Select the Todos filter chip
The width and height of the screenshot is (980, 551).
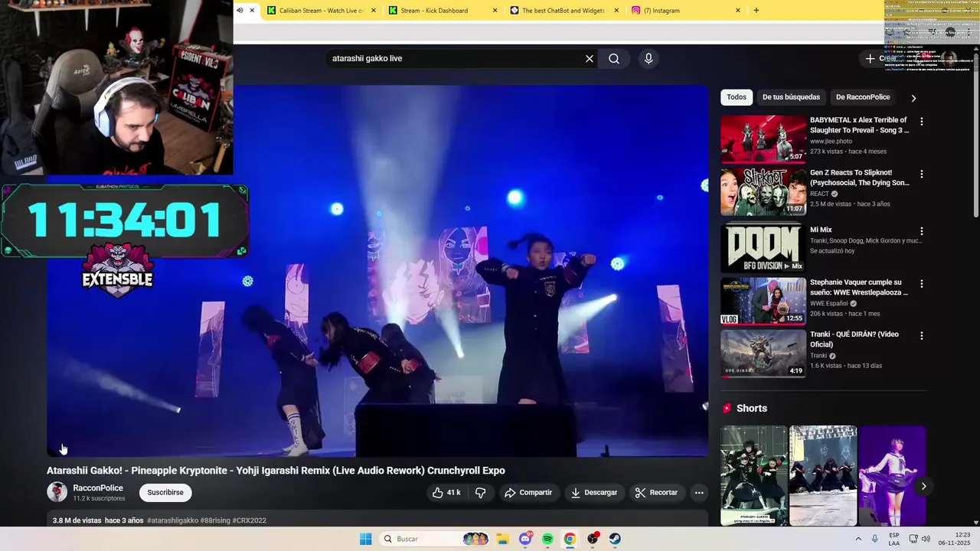[737, 97]
